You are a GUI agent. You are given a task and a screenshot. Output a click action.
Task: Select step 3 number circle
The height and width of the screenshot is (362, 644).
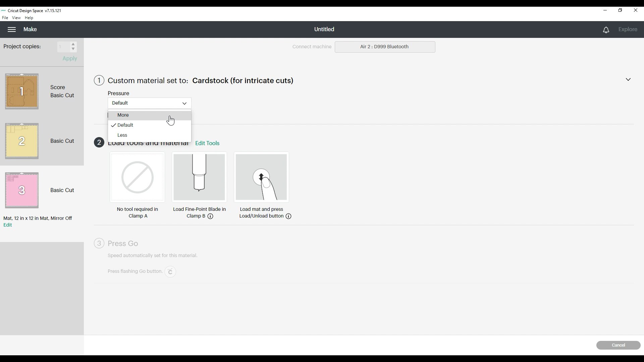coord(99,243)
